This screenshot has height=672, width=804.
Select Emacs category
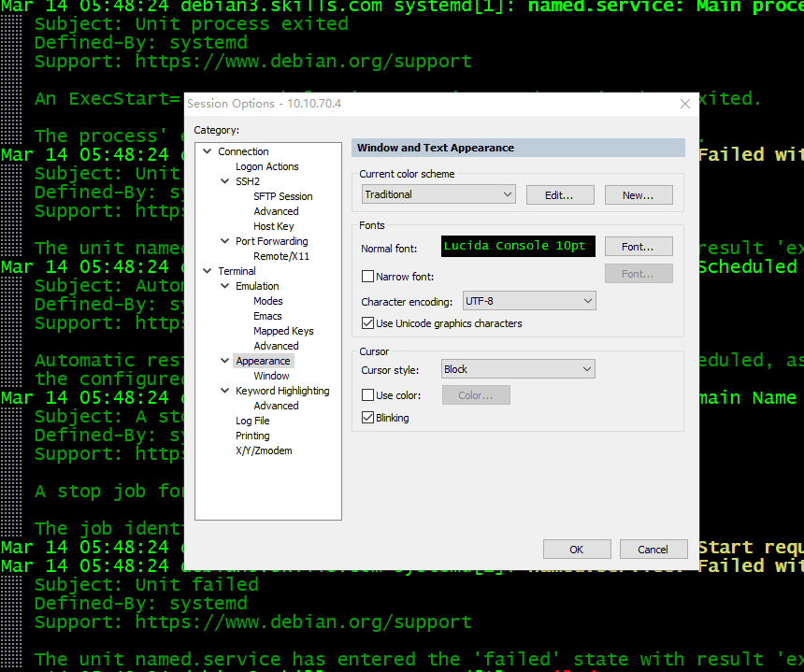click(x=267, y=316)
